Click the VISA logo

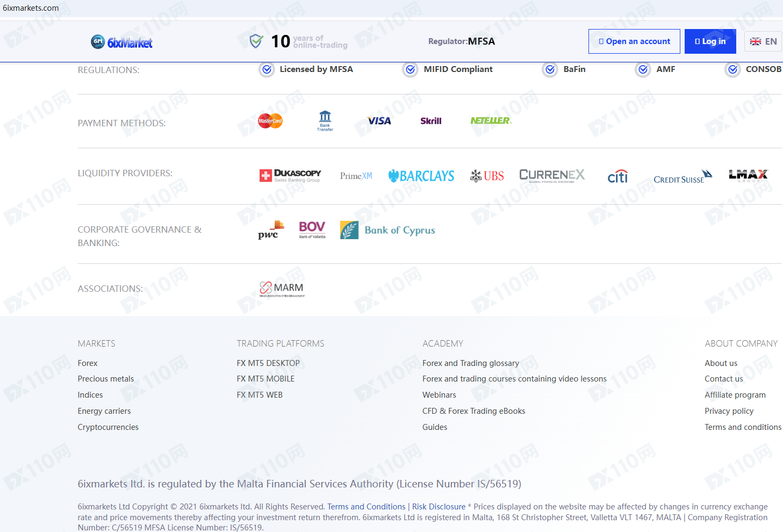pos(379,121)
